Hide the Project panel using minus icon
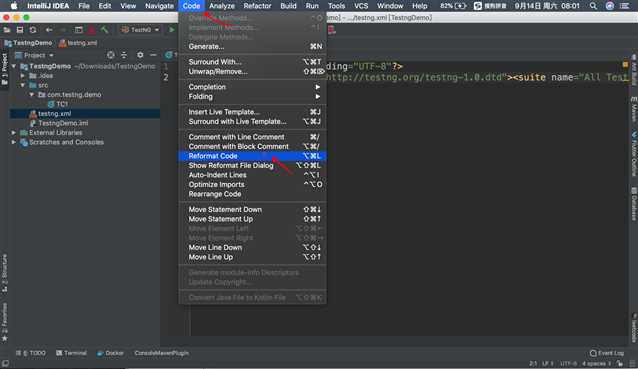Image resolution: width=638 pixels, height=369 pixels. [x=153, y=55]
